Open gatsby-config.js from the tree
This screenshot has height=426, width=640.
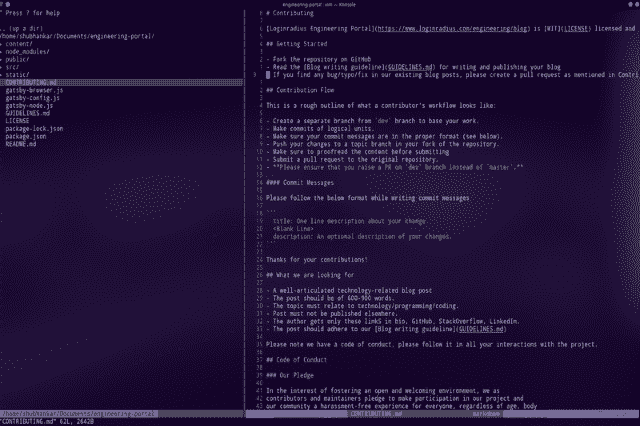33,98
